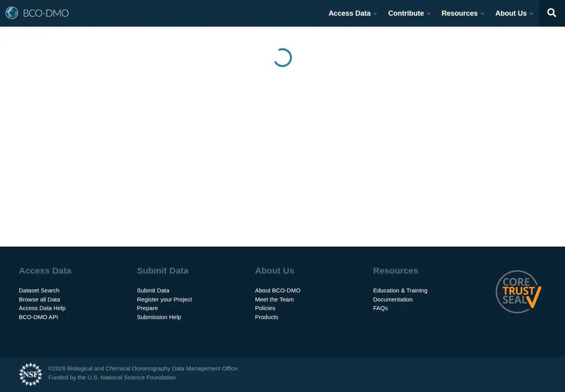This screenshot has width=565, height=392.
Task: Open Education & Training link
Action: 400,290
